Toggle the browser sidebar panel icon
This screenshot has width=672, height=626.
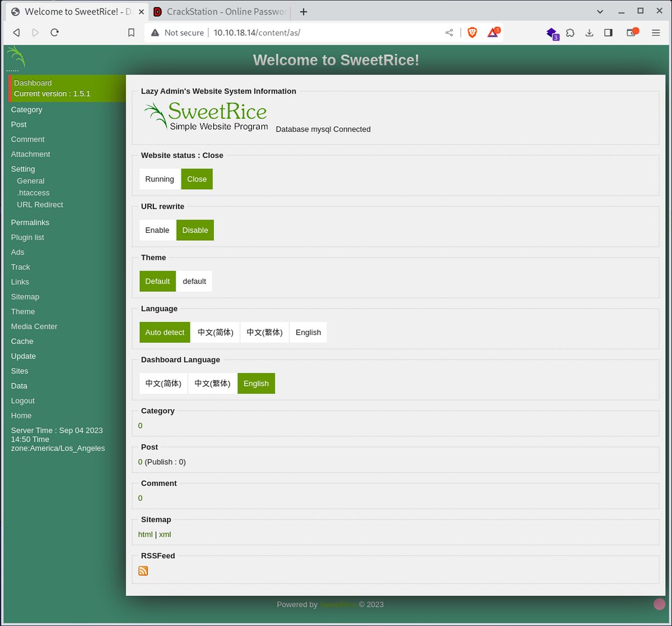[x=608, y=33]
